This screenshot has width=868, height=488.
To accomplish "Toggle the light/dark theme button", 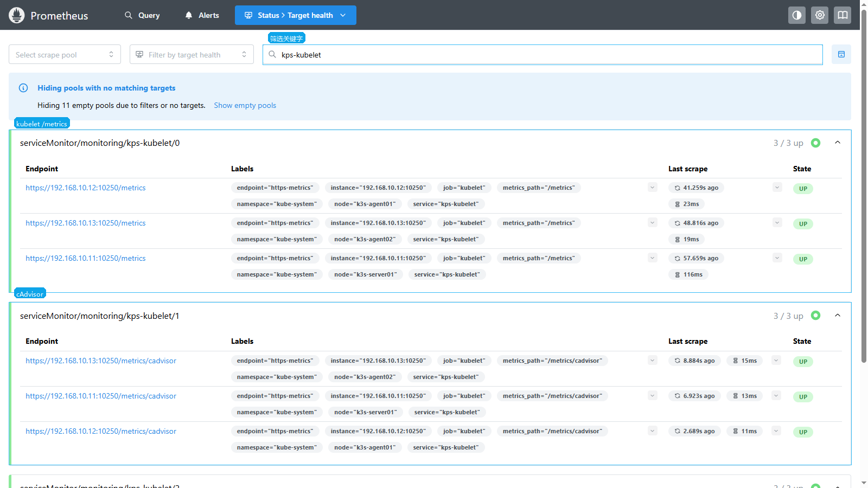I will click(797, 15).
